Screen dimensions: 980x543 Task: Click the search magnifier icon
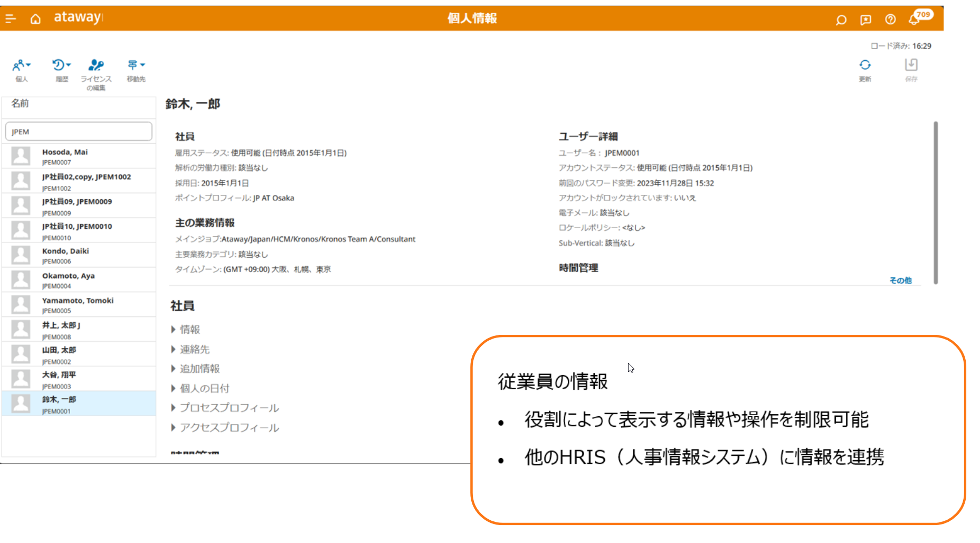point(841,20)
